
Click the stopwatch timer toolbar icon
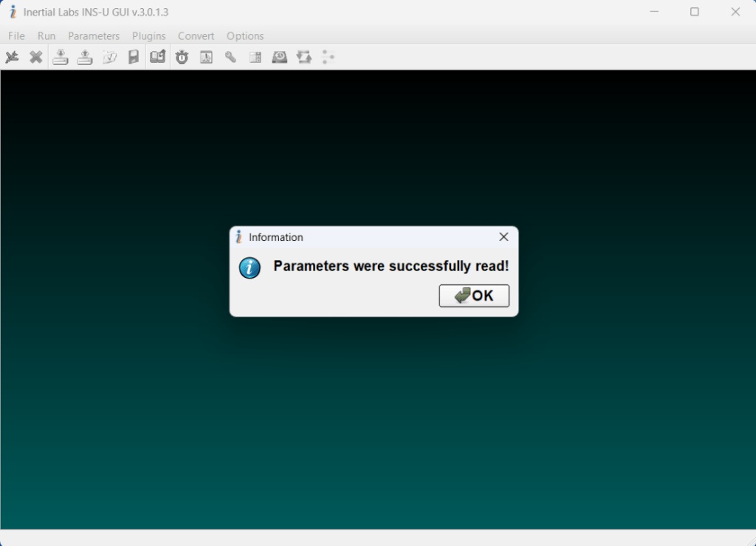pyautogui.click(x=182, y=57)
